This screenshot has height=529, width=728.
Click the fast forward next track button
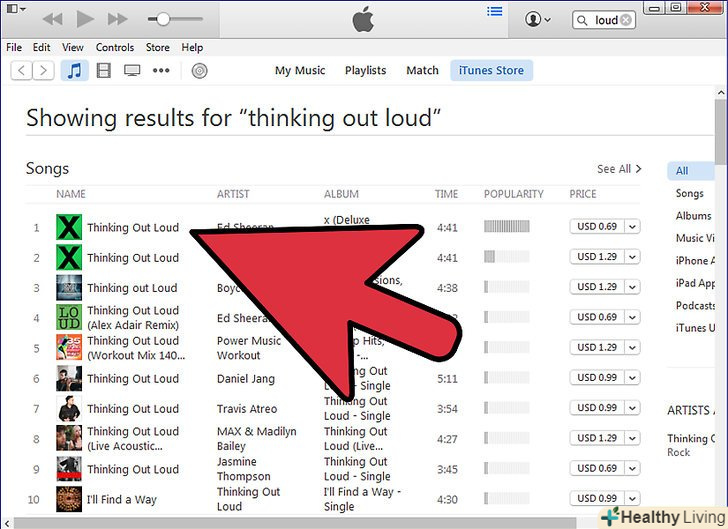coord(117,19)
